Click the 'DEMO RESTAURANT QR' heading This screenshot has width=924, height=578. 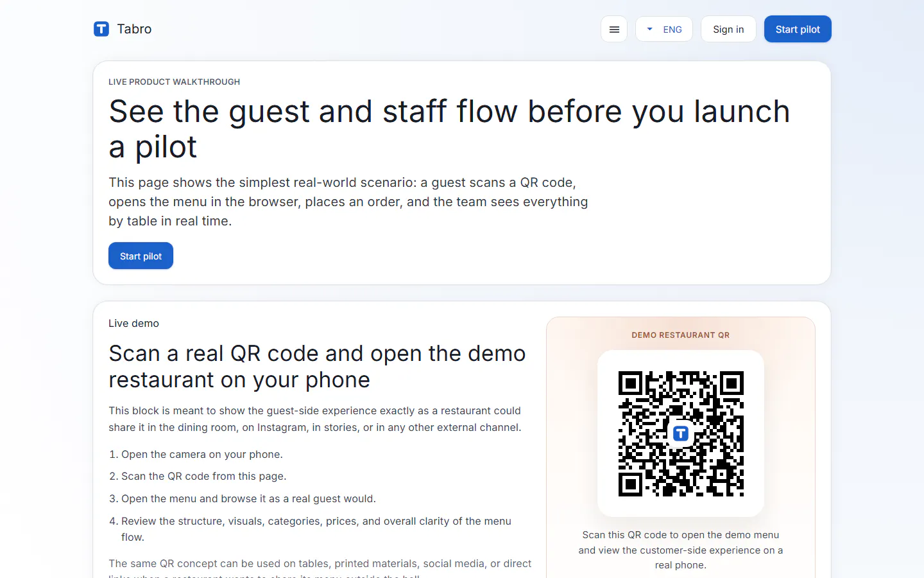pos(681,335)
